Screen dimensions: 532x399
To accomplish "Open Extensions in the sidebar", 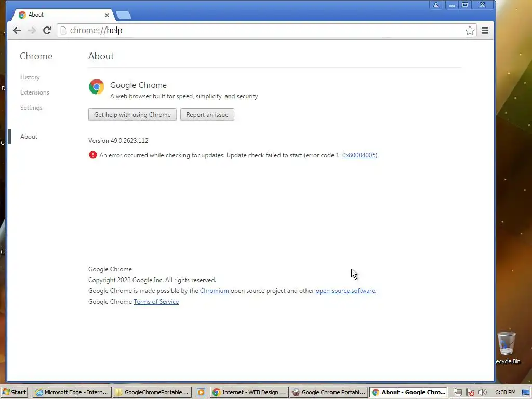I will point(35,92).
